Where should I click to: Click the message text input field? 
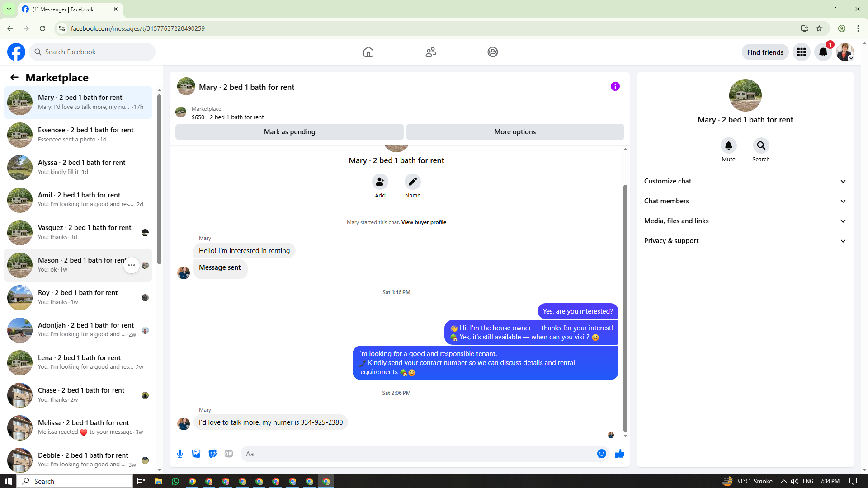coord(418,454)
